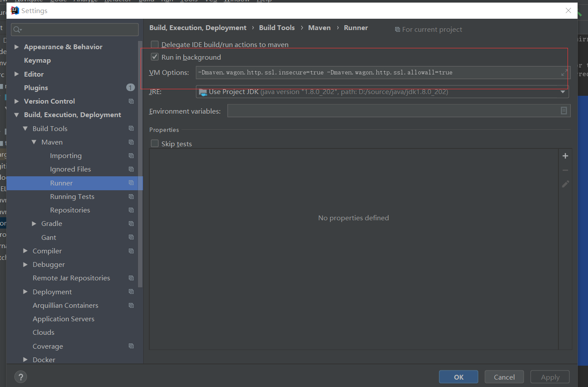The height and width of the screenshot is (387, 588).
Task: Click project-level icon beside Build Tools
Action: click(131, 128)
